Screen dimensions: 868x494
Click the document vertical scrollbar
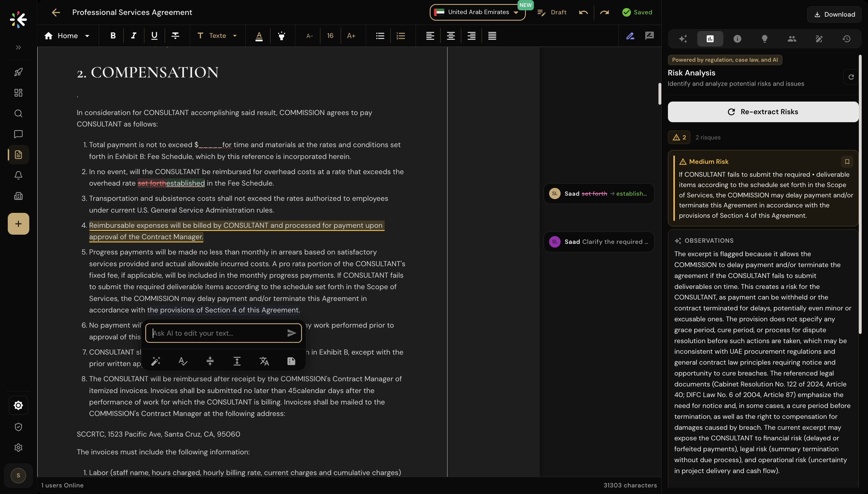[660, 94]
